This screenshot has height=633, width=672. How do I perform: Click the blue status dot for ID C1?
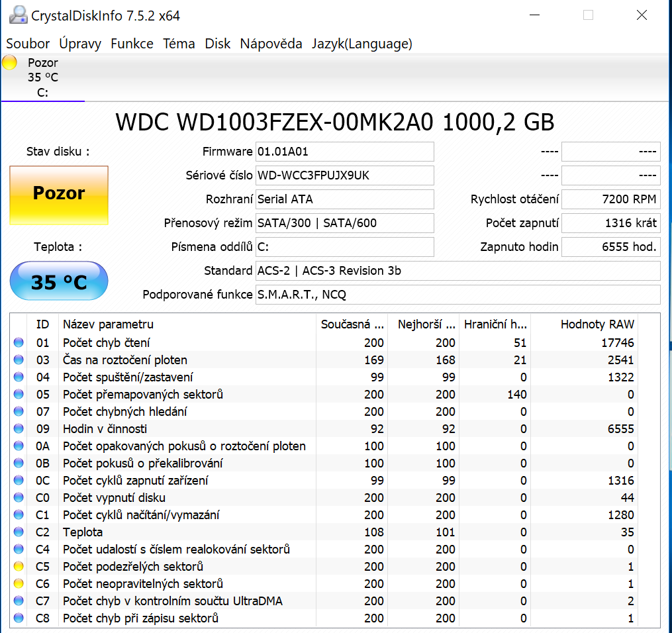[19, 514]
